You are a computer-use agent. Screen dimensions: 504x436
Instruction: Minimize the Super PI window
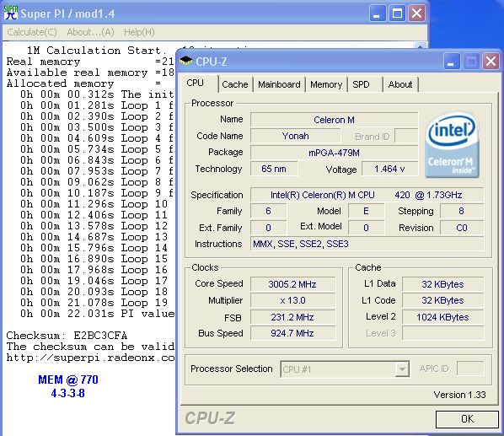pyautogui.click(x=377, y=13)
